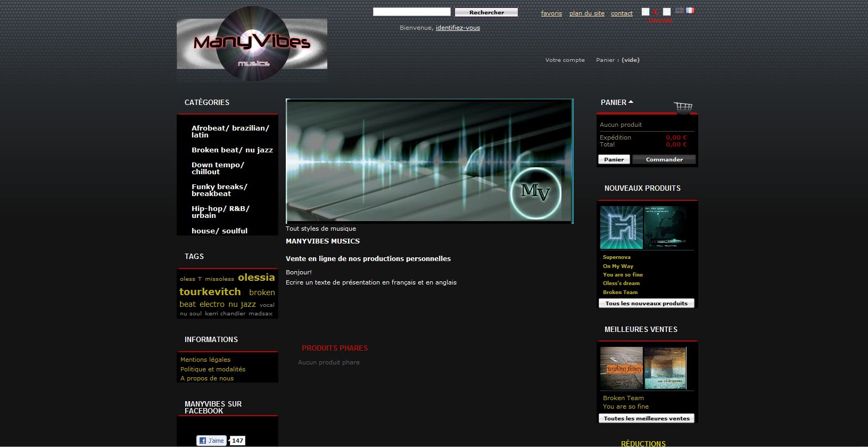868x447 pixels.
Task: Select the house/ soulful category
Action: pyautogui.click(x=219, y=231)
